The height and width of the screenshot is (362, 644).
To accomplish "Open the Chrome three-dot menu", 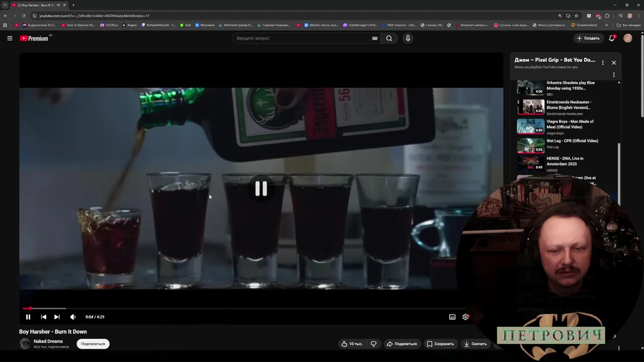I will point(639,16).
